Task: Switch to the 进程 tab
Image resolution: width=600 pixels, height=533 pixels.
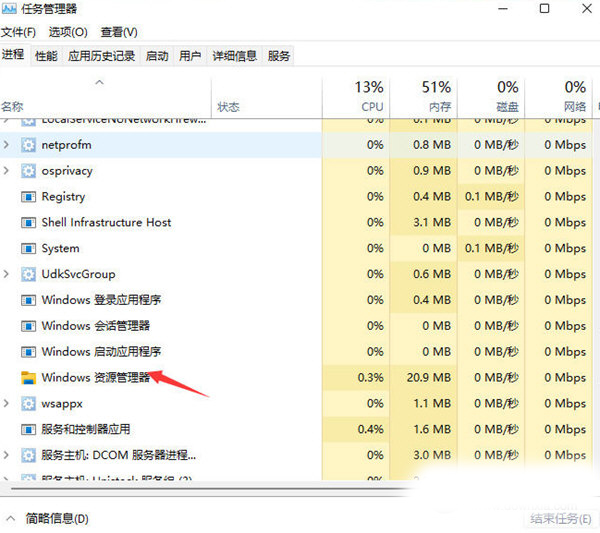Action: pos(13,54)
